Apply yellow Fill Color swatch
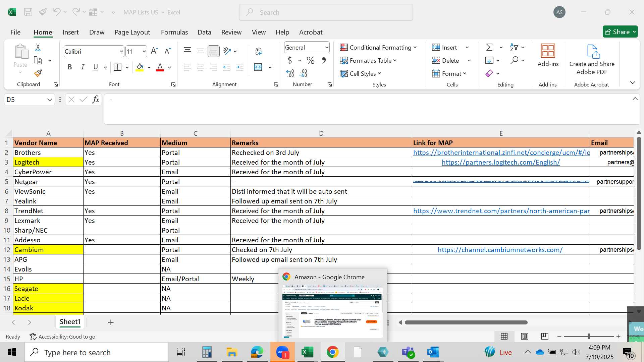 point(140,67)
